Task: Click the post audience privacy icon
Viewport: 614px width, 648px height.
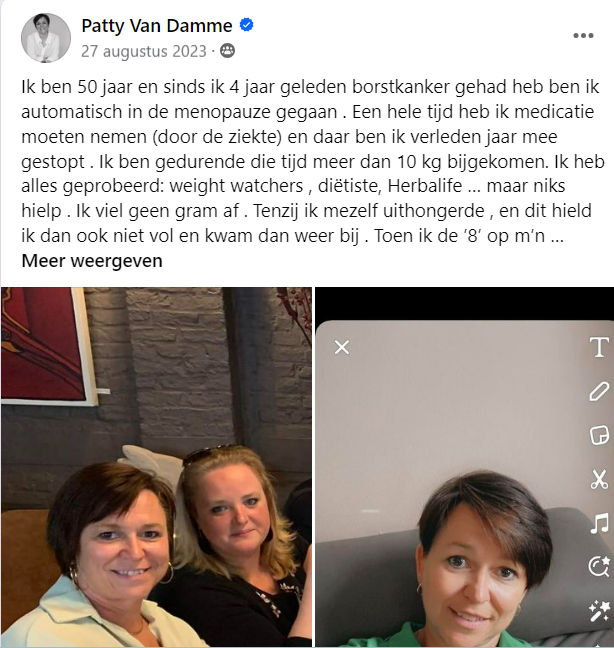Action: click(227, 51)
